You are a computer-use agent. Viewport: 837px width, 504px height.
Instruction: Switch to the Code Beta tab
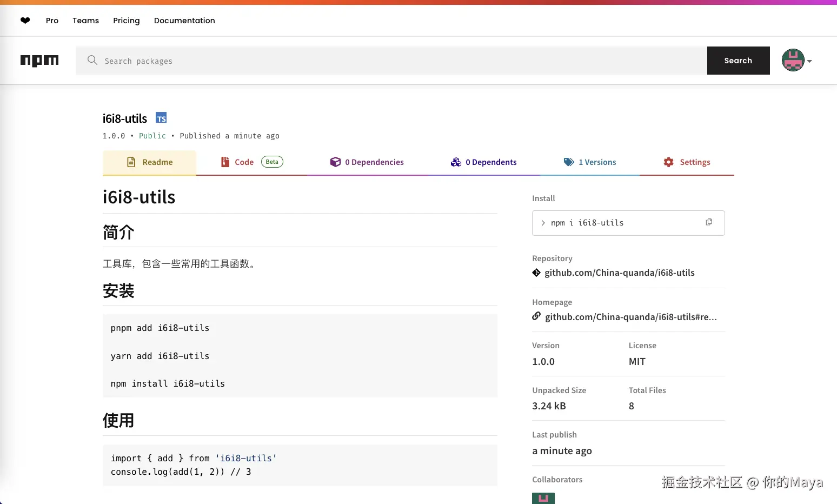coord(244,162)
